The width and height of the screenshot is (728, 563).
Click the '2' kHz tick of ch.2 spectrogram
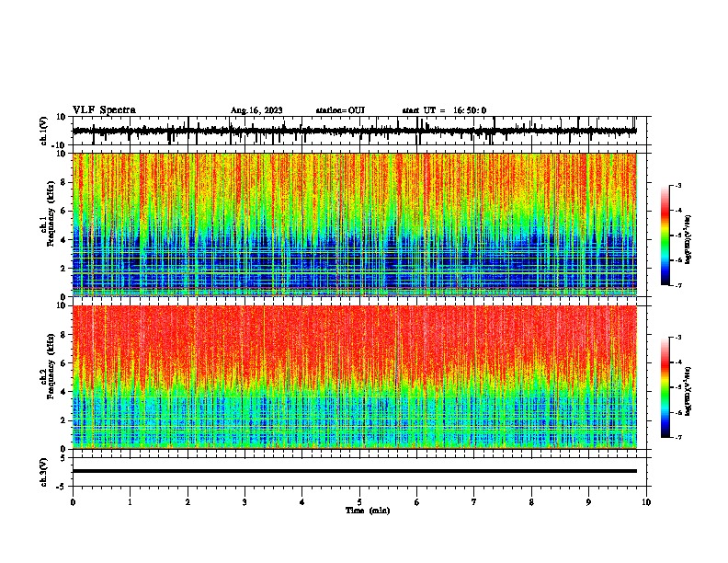click(63, 420)
